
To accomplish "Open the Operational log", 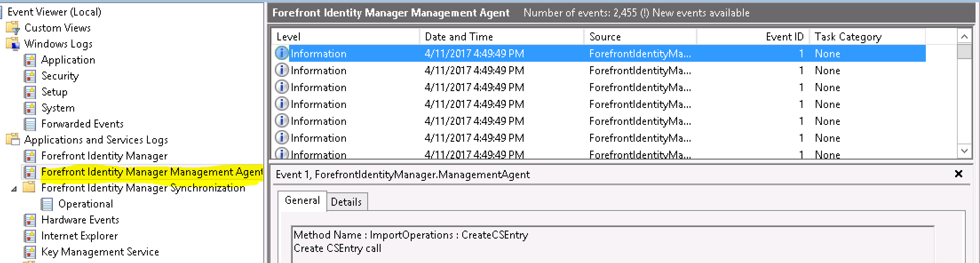I will [86, 204].
